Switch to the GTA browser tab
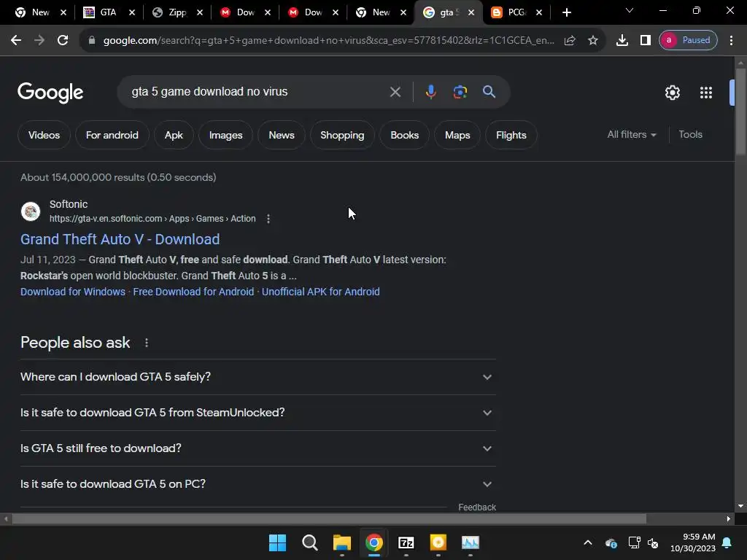The height and width of the screenshot is (560, 747). click(x=109, y=12)
